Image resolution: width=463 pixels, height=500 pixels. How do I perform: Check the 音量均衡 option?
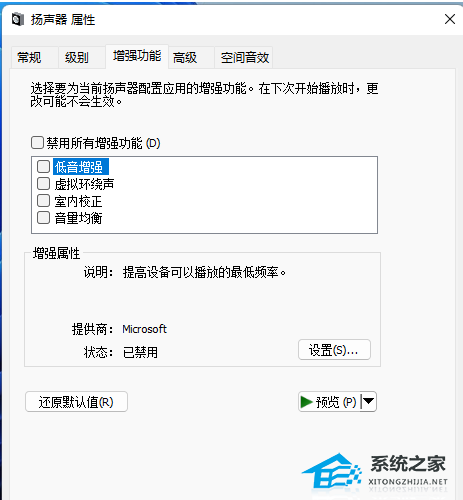click(x=43, y=218)
